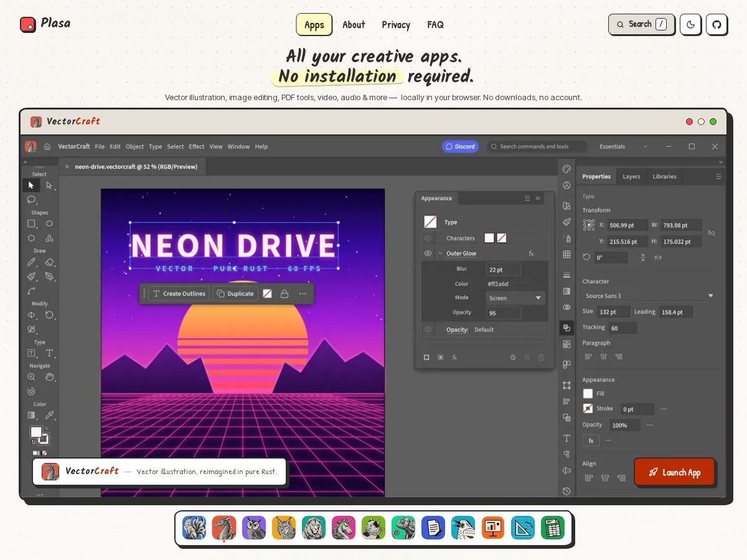Click the Blur value field 22 pt

pyautogui.click(x=503, y=269)
